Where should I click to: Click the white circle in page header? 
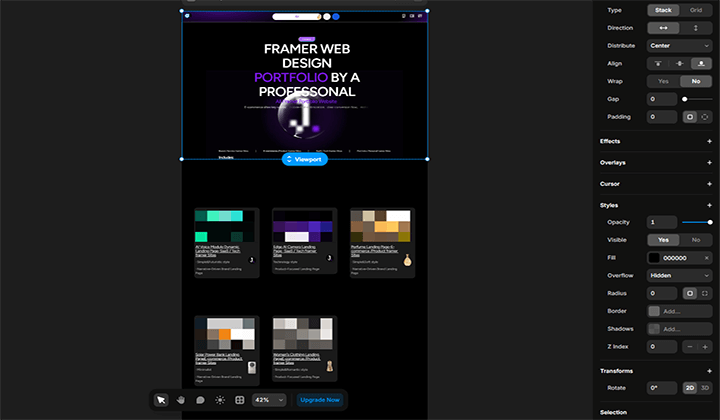[x=326, y=17]
